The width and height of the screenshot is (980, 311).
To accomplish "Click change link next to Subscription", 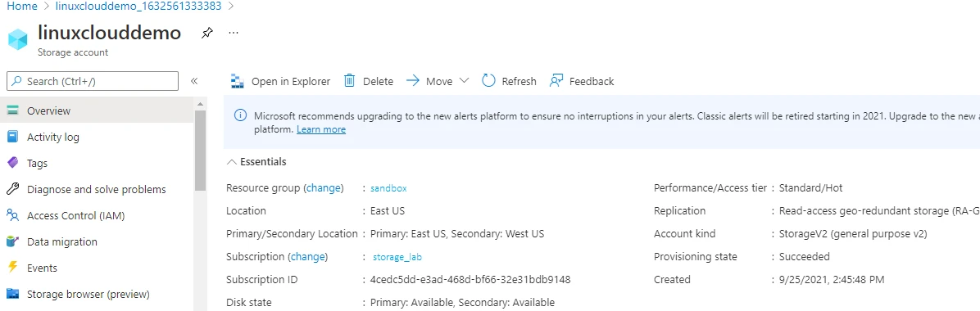I will [x=307, y=257].
